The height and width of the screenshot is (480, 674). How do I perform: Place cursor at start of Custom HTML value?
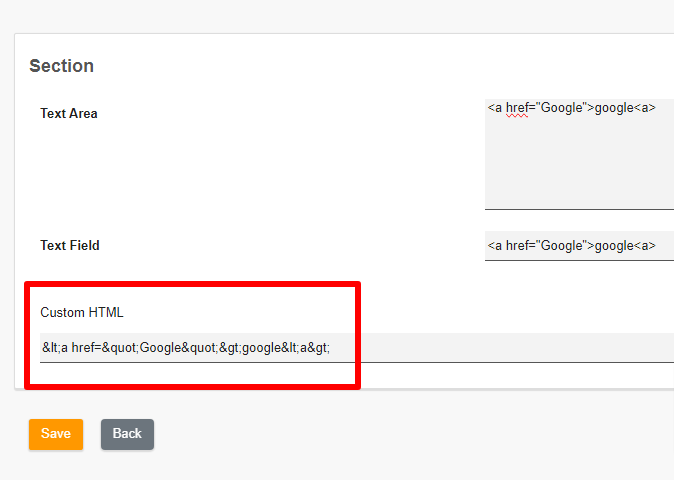pyautogui.click(x=42, y=348)
